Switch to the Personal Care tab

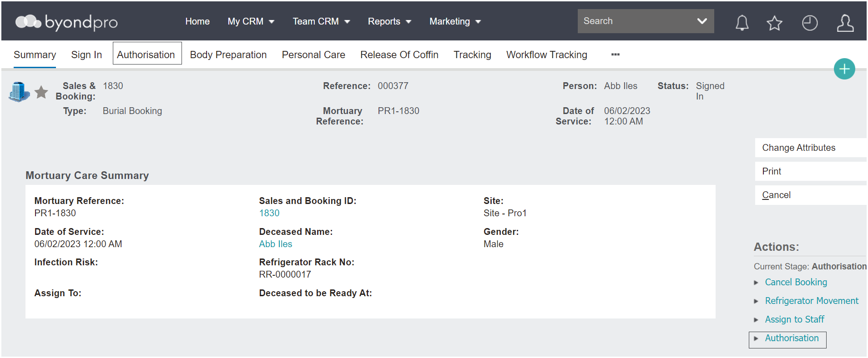(313, 55)
